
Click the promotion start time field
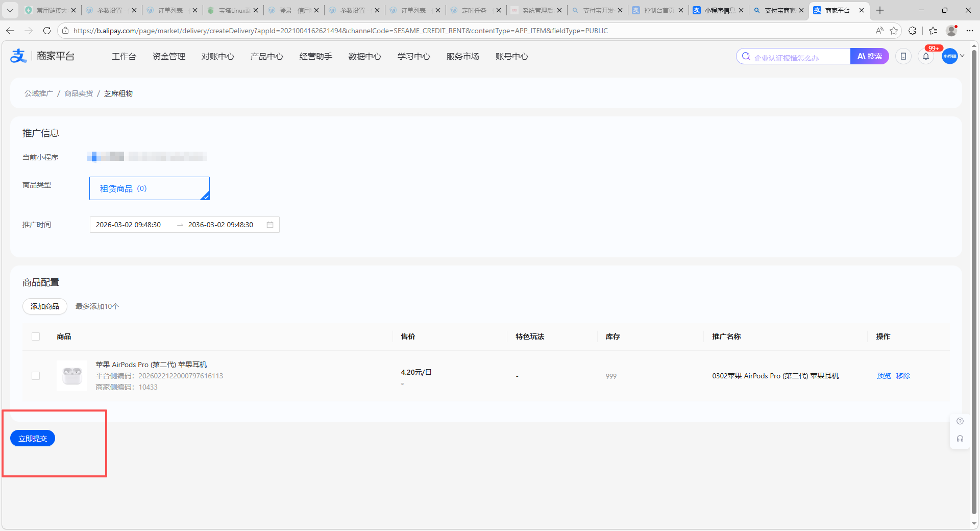[x=129, y=225]
